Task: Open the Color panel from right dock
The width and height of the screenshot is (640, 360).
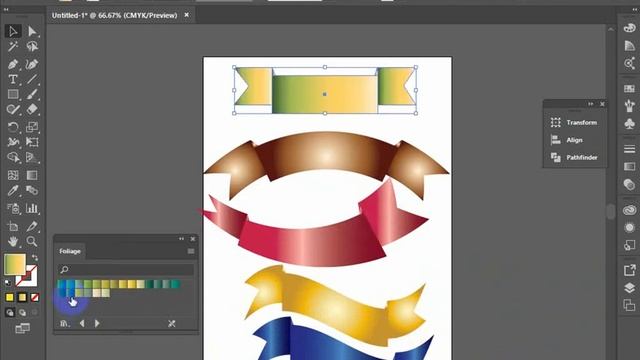Action: (629, 28)
